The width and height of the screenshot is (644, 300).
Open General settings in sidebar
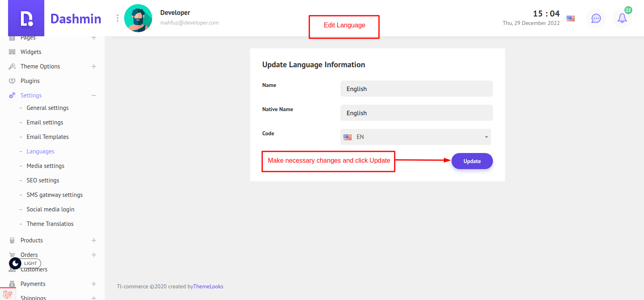pos(48,108)
